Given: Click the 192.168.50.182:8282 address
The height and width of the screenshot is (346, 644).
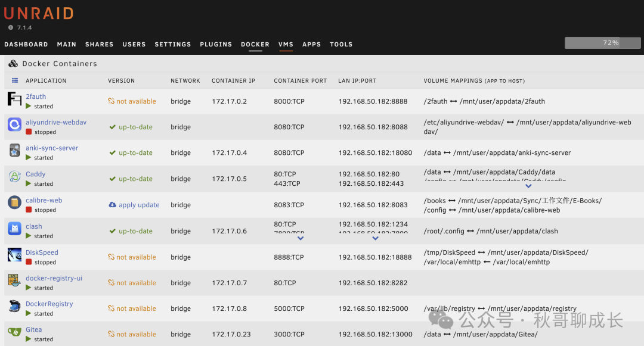Looking at the screenshot, I should pyautogui.click(x=373, y=282).
